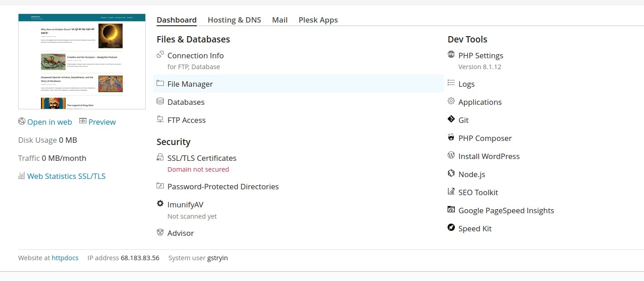Click the File Manager folder icon
Viewport: 644px width, 281px height.
click(160, 83)
